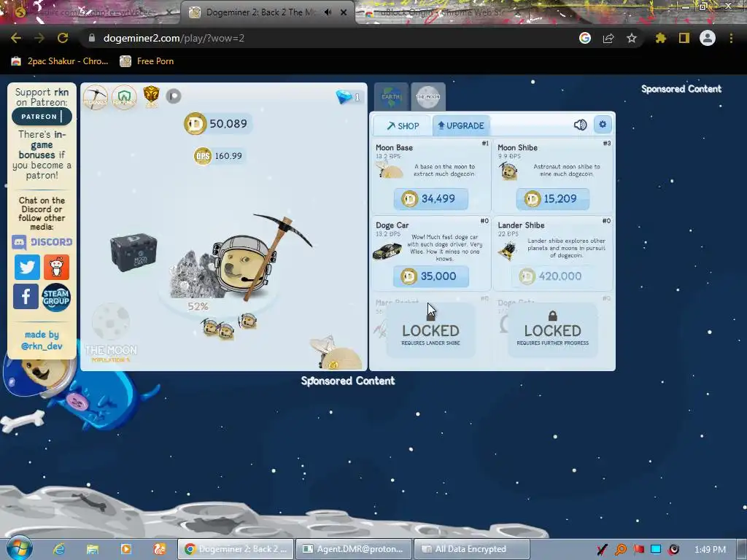Open the dark moon crate box

click(133, 252)
